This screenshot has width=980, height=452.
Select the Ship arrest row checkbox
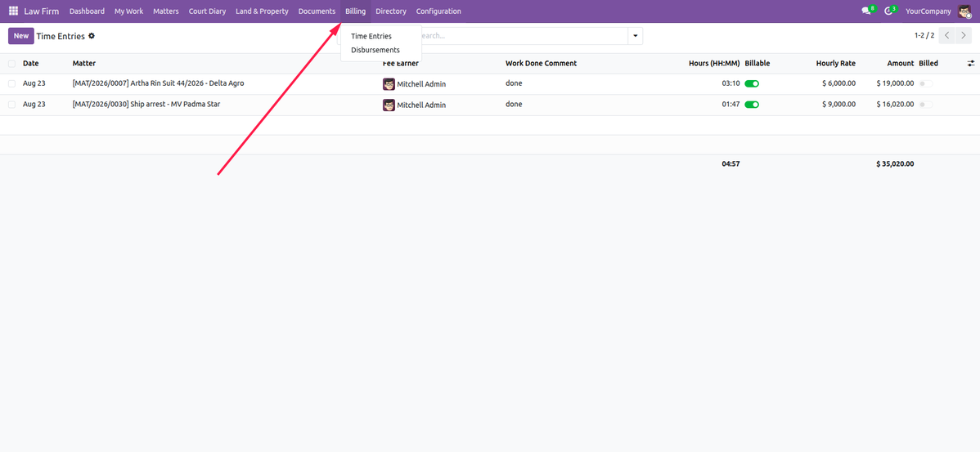12,105
